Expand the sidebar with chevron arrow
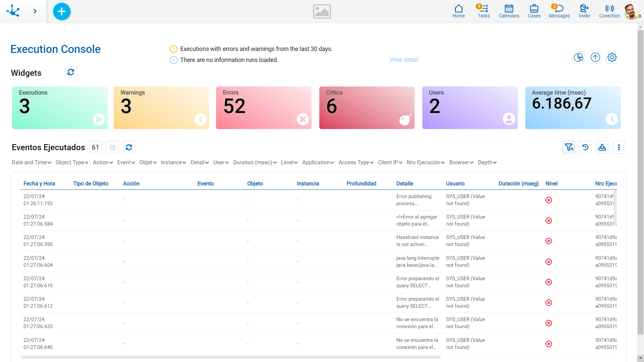 click(x=35, y=11)
